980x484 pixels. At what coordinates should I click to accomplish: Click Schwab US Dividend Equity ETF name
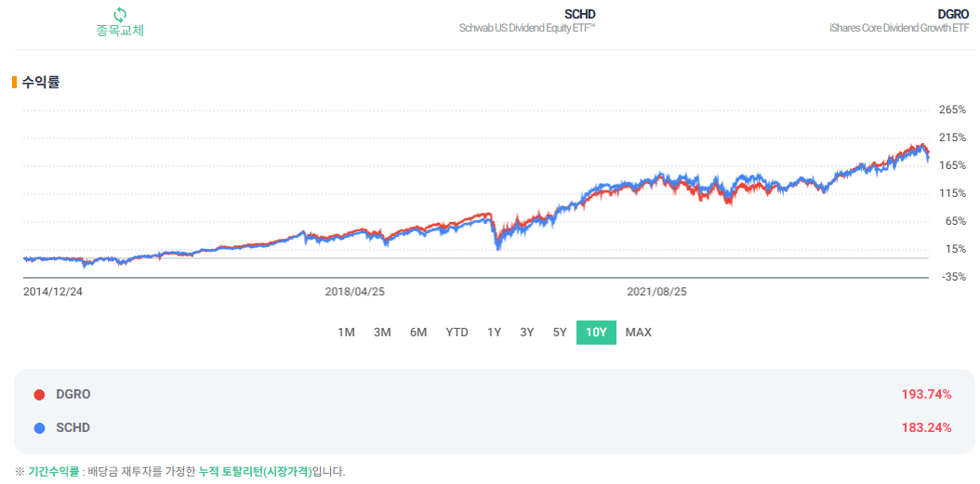click(x=527, y=28)
